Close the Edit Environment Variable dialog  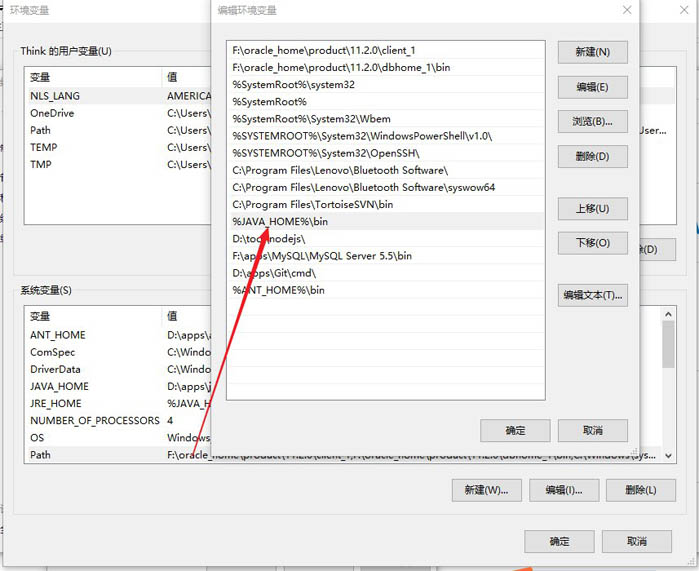tap(627, 10)
